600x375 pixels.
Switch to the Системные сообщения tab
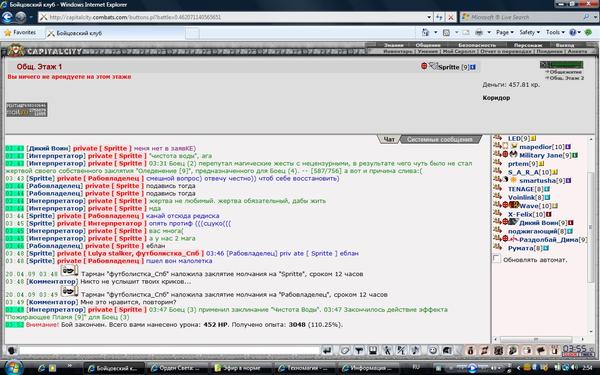point(439,139)
